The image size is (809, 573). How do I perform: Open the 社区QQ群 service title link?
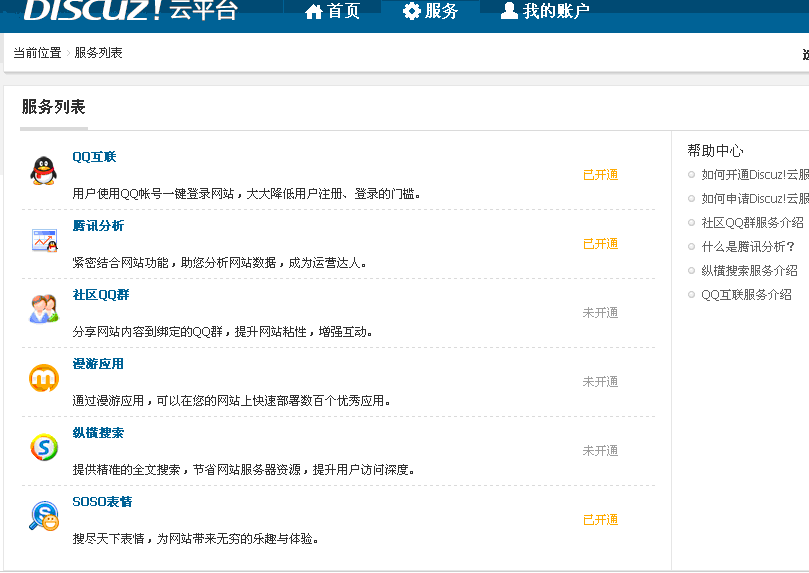pos(101,295)
